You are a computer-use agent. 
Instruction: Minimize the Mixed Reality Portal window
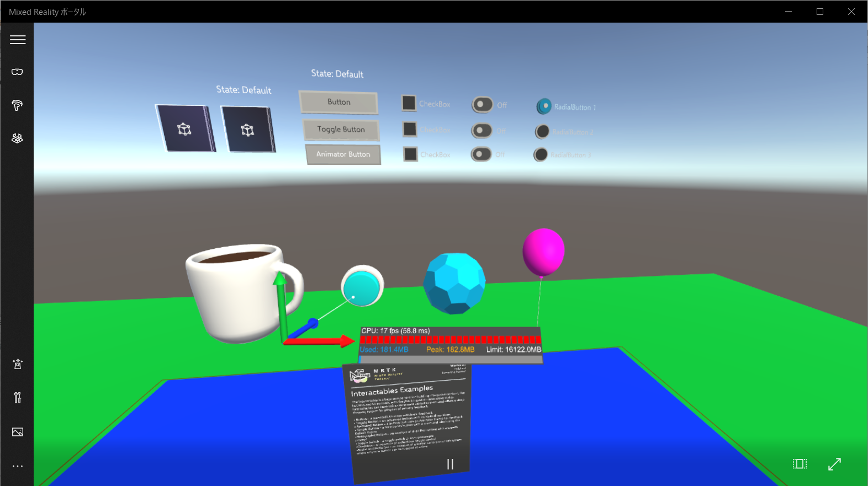tap(788, 12)
